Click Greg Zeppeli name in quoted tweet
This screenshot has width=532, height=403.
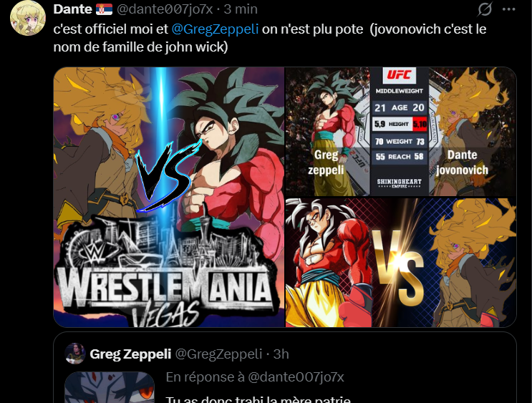tap(130, 354)
